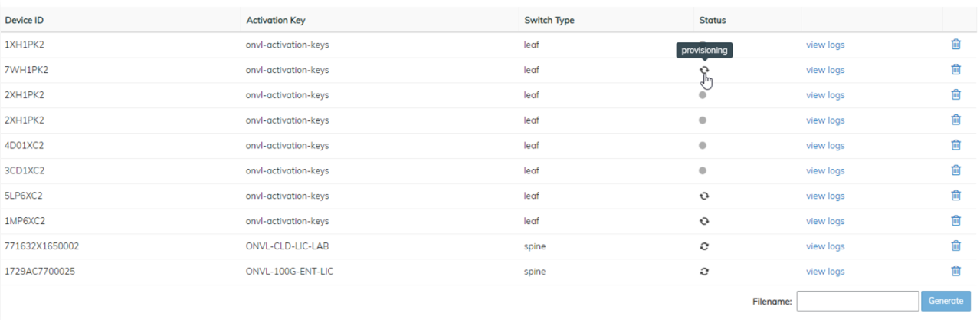The height and width of the screenshot is (320, 980).
Task: Focus the Filename input field
Action: click(x=857, y=301)
